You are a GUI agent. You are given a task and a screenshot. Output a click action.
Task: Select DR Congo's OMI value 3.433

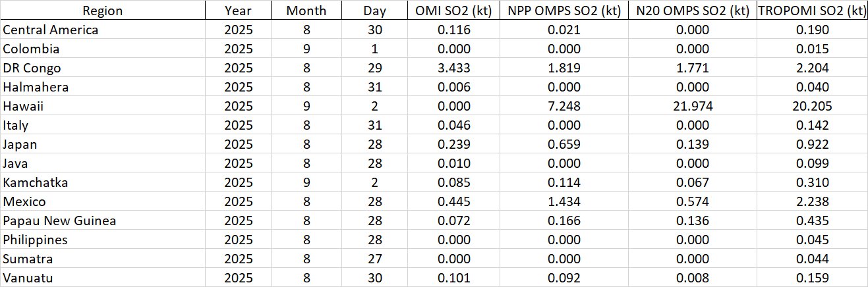pos(453,68)
